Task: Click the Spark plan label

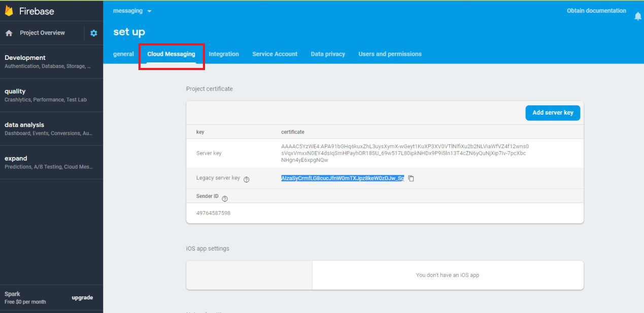Action: 12,294
